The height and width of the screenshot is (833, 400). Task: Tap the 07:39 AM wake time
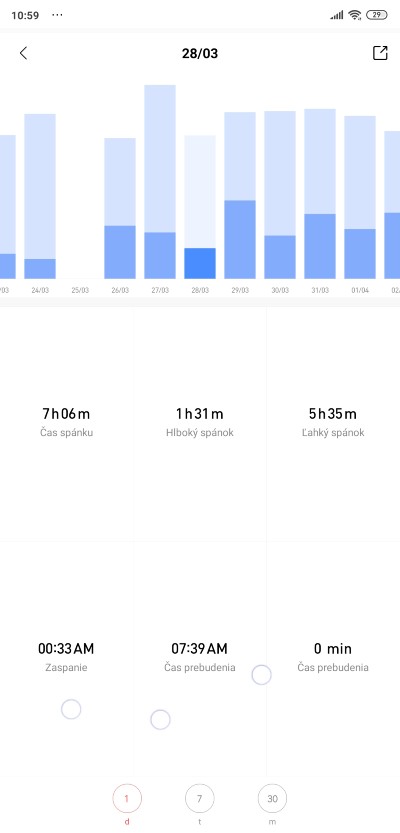tap(199, 649)
